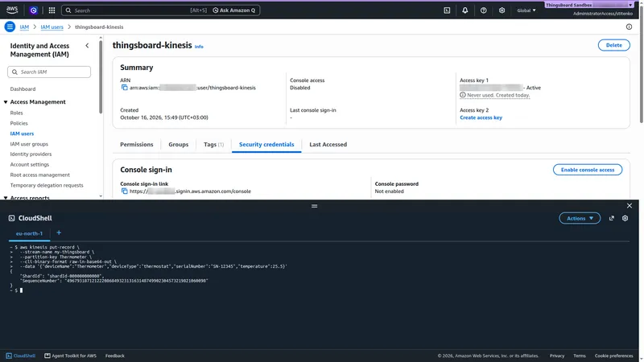Viewport: 644px width, 362px height.
Task: Open the help question mark icon
Action: [x=484, y=10]
